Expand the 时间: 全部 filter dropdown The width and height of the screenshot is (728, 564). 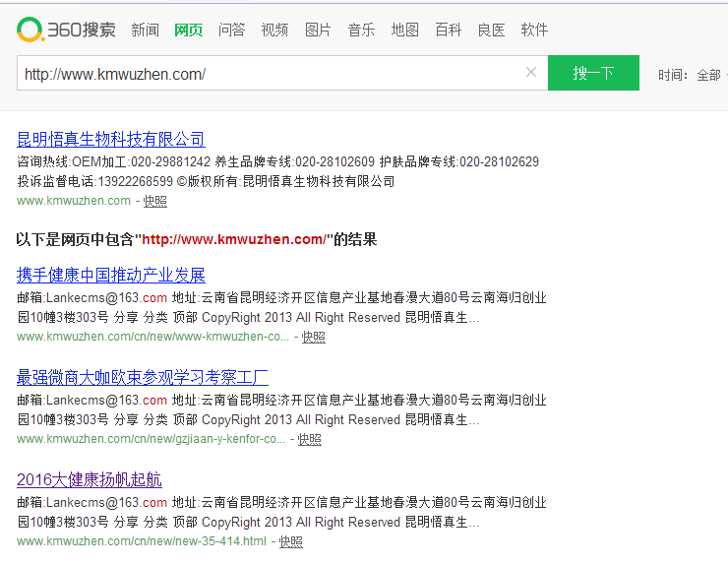coord(692,75)
